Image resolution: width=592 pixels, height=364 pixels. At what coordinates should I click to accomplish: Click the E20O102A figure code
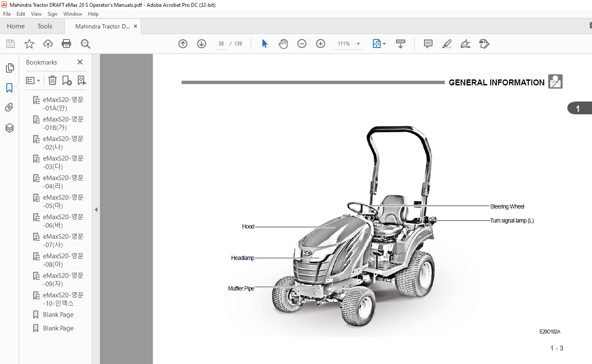(550, 332)
